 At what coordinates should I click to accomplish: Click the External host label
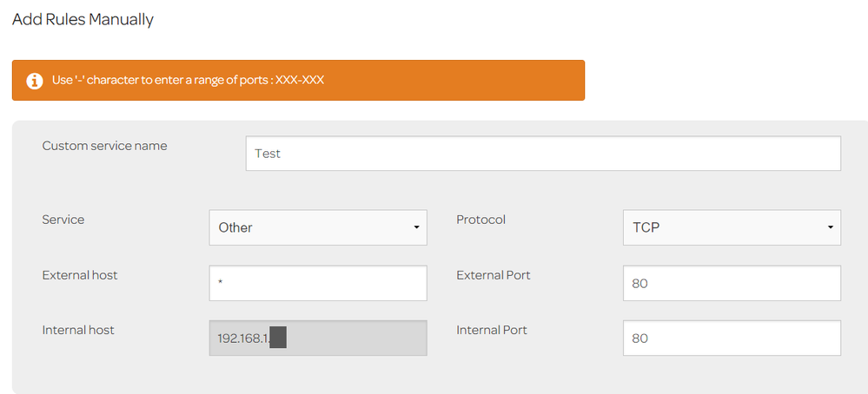coord(80,275)
